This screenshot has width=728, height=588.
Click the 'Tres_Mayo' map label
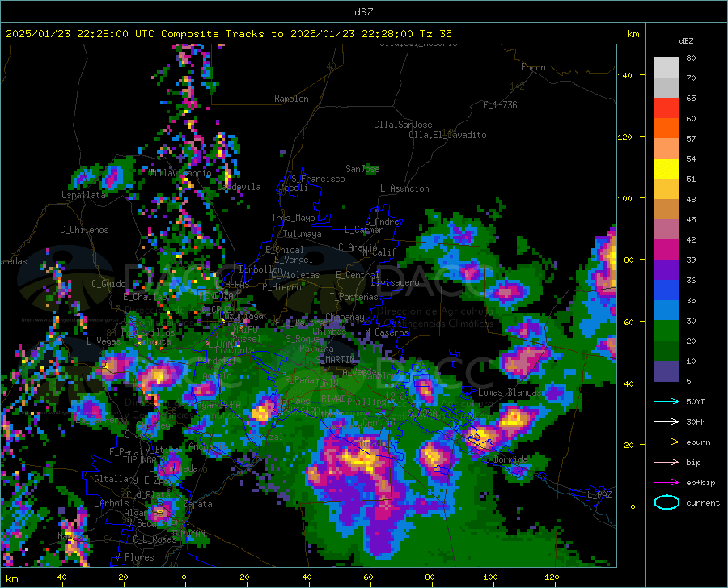click(x=293, y=218)
